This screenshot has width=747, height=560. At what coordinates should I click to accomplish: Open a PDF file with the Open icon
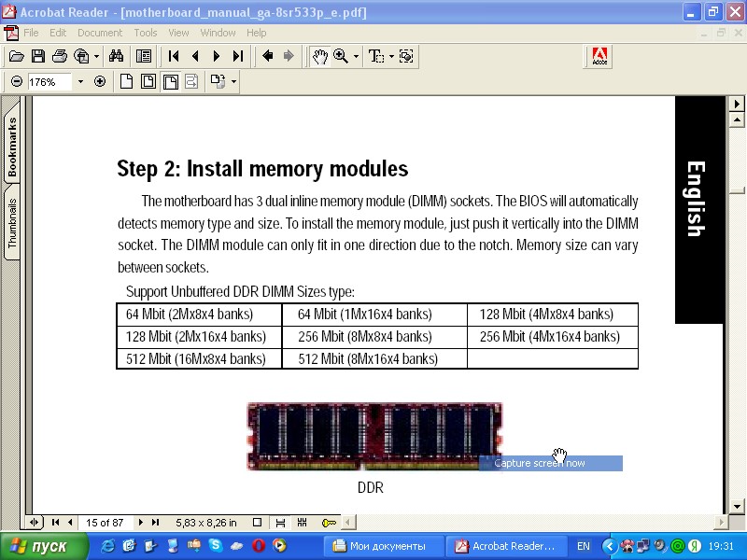click(x=16, y=56)
